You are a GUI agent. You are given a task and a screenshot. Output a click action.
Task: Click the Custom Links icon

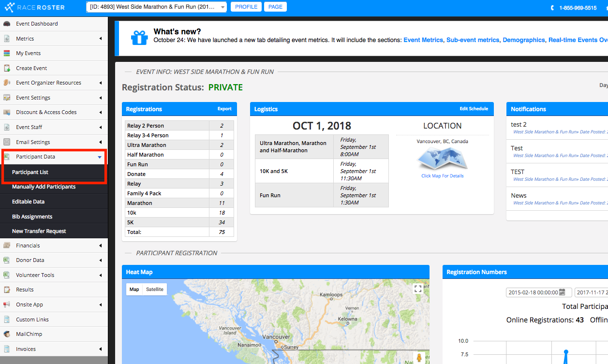(x=7, y=320)
